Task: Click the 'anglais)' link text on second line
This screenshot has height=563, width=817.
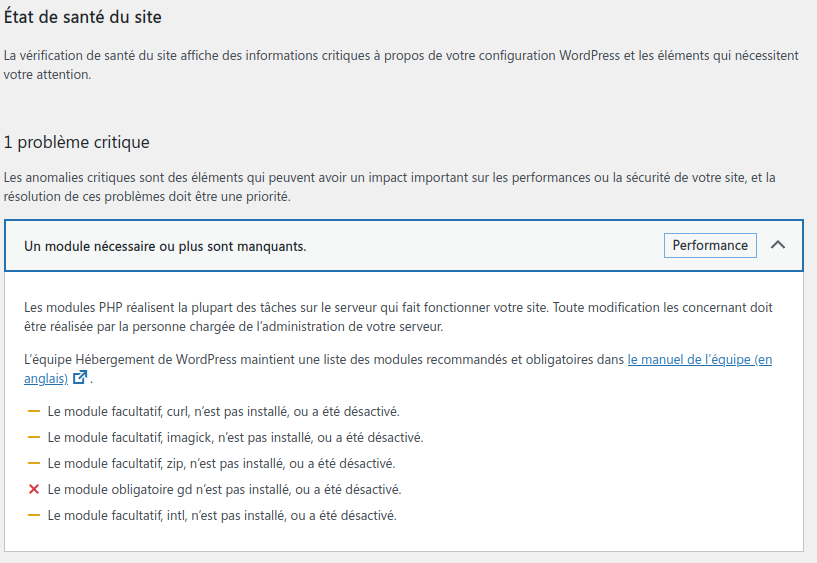Action: point(46,379)
